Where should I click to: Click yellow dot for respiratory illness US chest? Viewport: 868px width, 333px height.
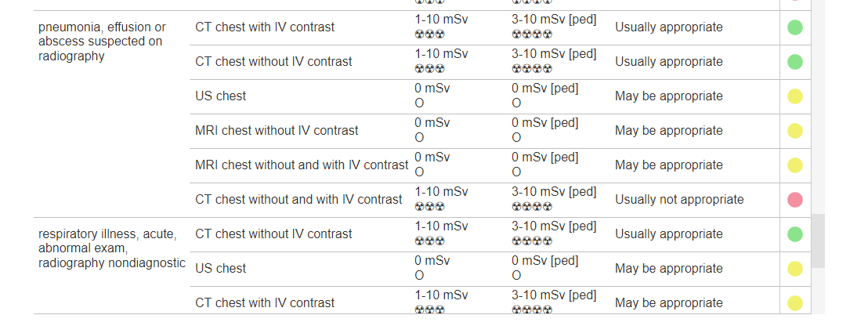pyautogui.click(x=795, y=269)
